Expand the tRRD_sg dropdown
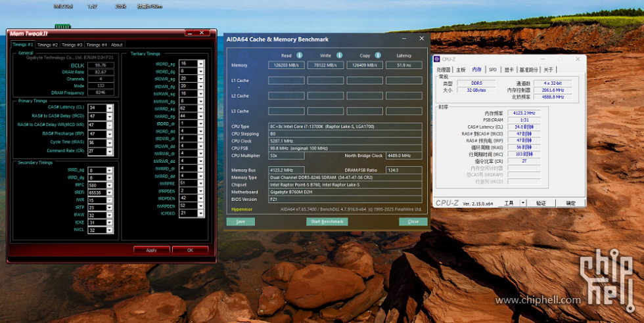The image size is (644, 323). (109, 170)
